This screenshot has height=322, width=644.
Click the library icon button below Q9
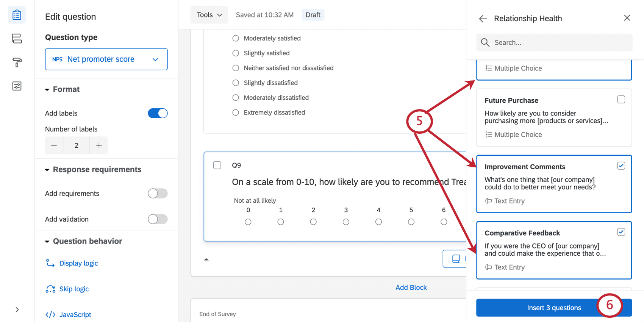(455, 258)
